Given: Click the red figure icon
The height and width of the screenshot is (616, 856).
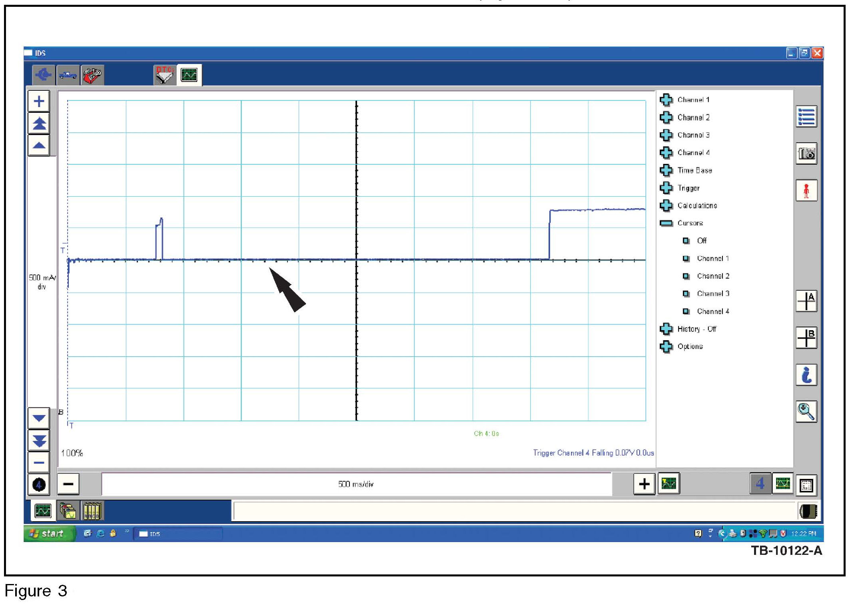Looking at the screenshot, I should click(806, 191).
